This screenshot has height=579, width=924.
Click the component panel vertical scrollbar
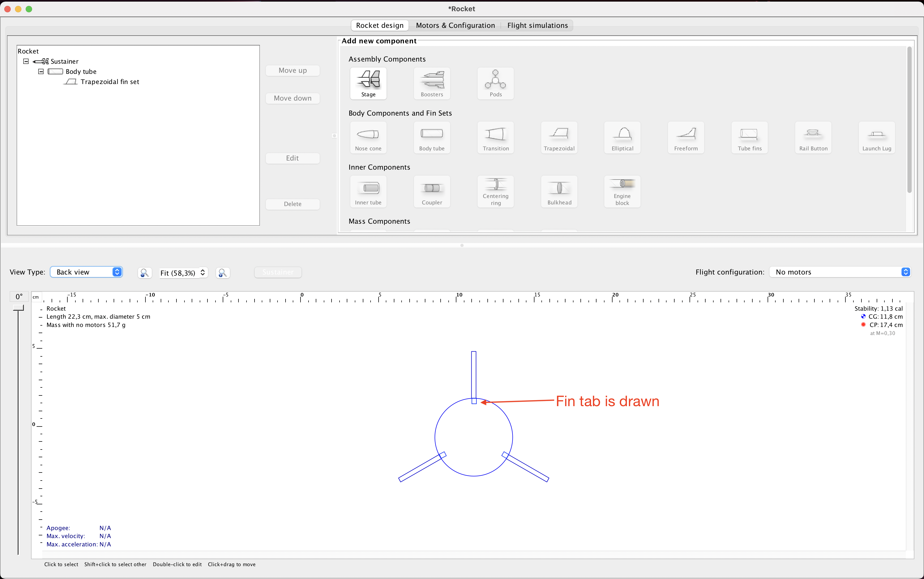point(909,120)
